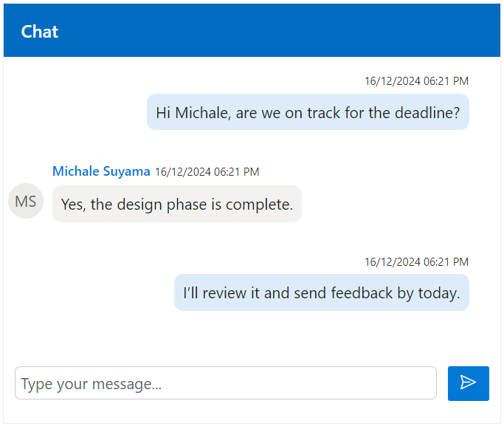Select the 'design phase is complete' reply bubble

point(176,204)
